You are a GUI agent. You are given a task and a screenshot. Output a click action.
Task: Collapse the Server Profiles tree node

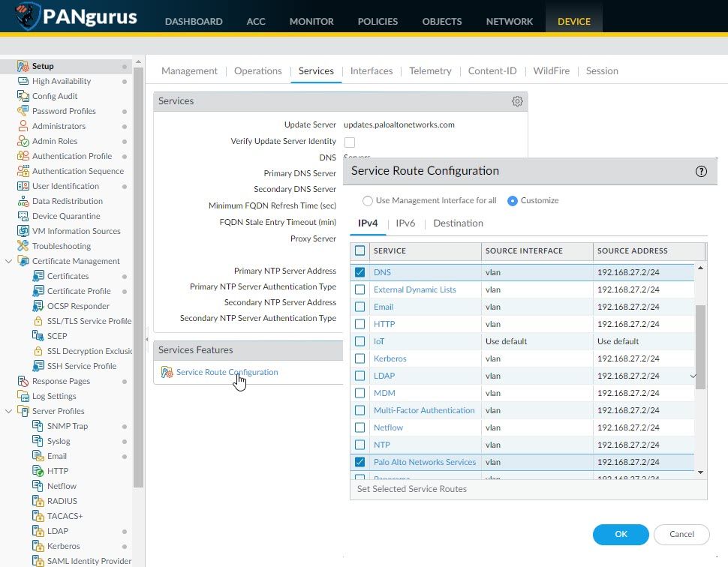coord(9,411)
